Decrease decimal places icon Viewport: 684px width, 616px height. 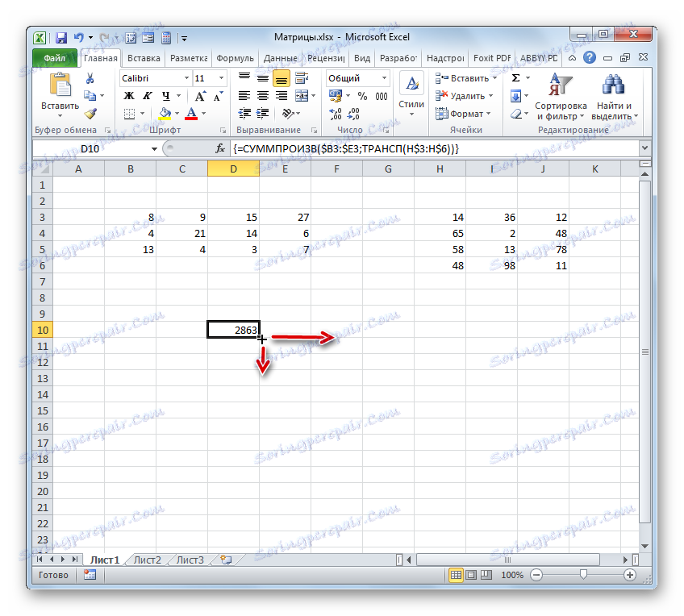pos(353,114)
